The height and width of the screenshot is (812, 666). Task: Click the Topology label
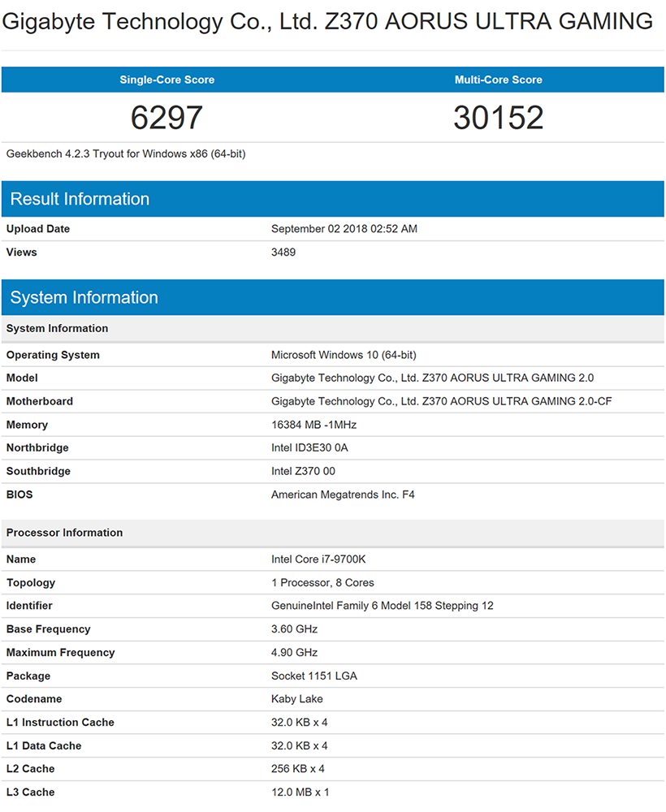(x=31, y=582)
